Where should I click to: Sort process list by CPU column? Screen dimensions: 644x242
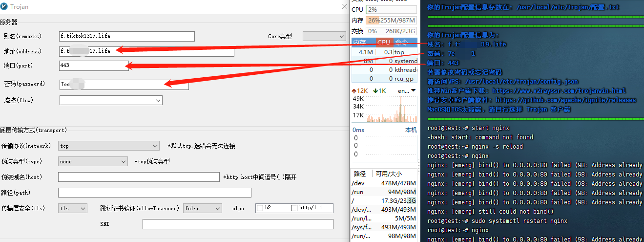click(384, 43)
